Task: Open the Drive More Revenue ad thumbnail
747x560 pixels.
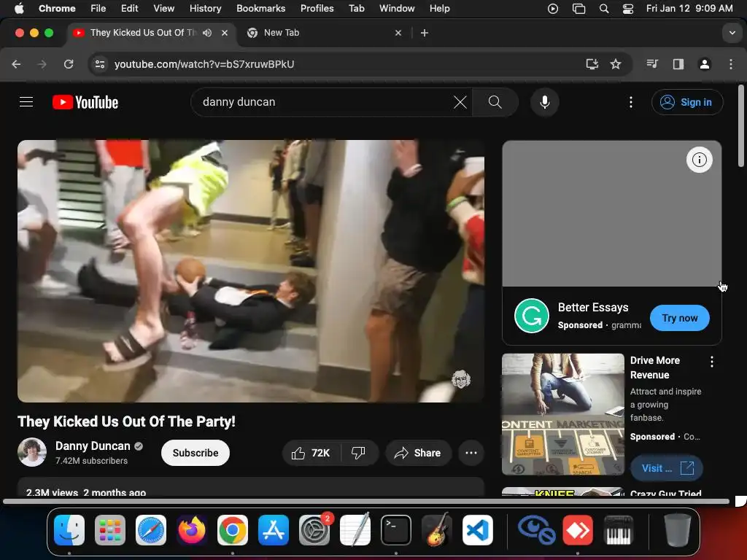Action: (x=562, y=414)
